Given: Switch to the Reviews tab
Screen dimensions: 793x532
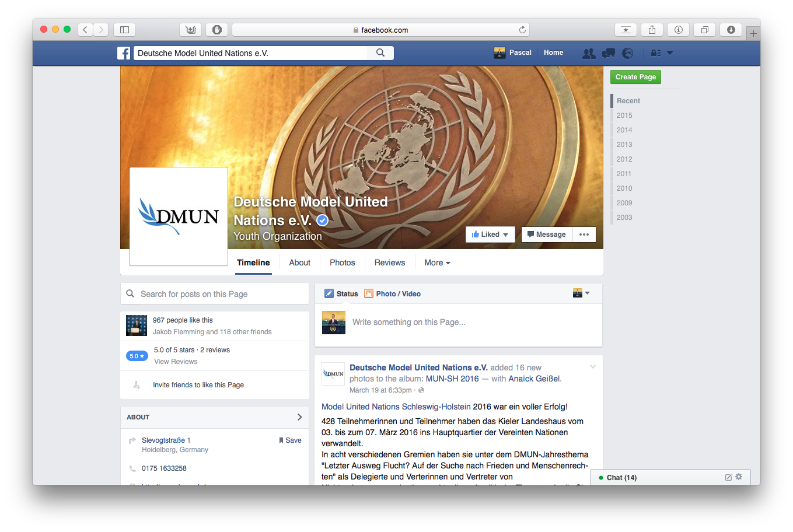Looking at the screenshot, I should [390, 262].
